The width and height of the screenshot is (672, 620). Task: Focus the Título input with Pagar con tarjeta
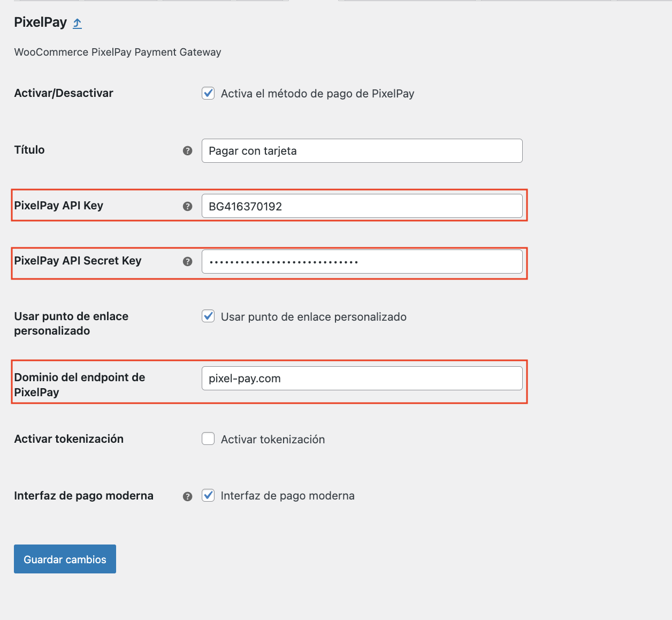[x=362, y=151]
